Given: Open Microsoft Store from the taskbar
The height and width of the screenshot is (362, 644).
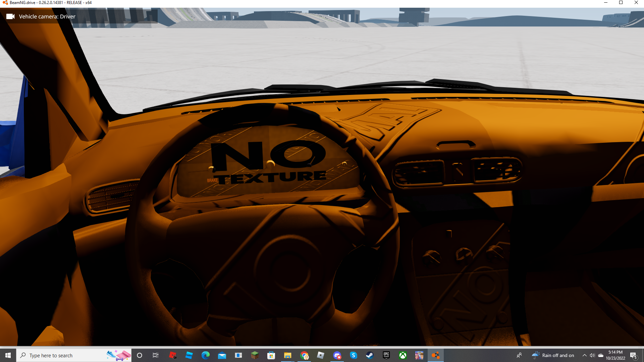Looking at the screenshot, I should tap(271, 355).
